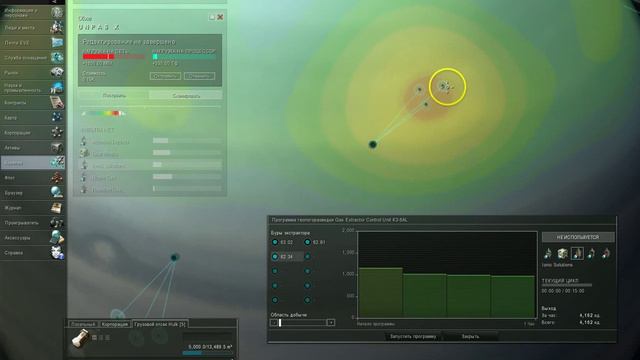Open the Журнал (journal) sidebar icon
Screen dimensions: 640x360
[x=57, y=208]
